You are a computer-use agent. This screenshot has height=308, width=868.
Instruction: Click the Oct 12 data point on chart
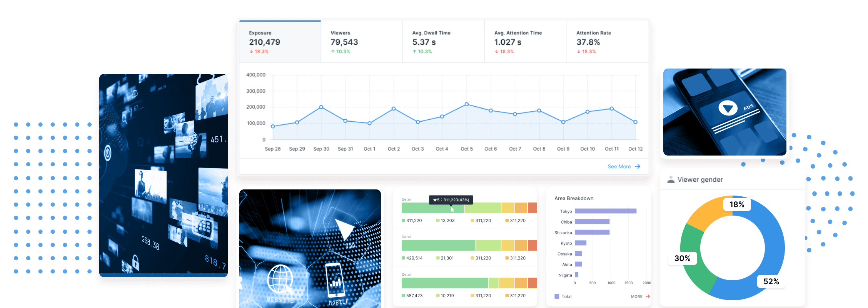(636, 122)
